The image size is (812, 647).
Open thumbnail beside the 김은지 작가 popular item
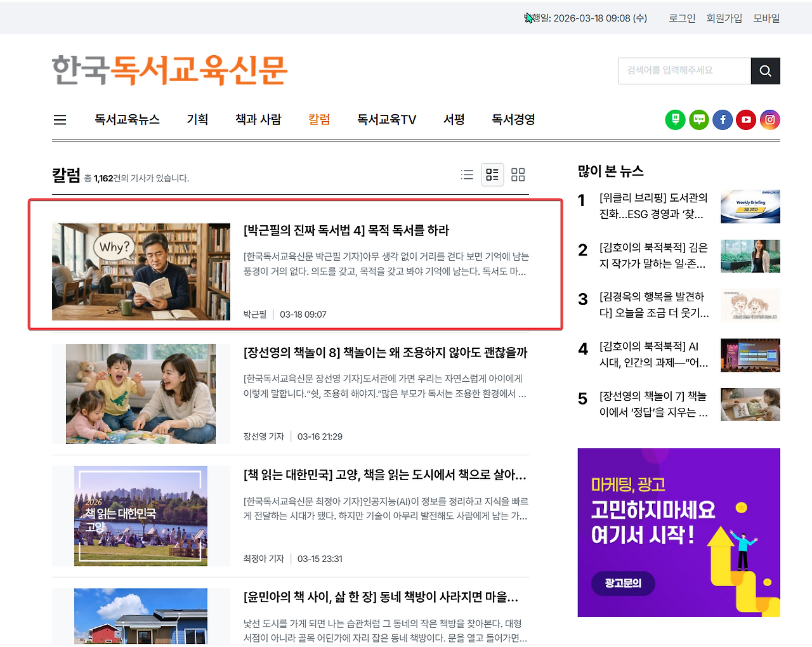pos(750,256)
